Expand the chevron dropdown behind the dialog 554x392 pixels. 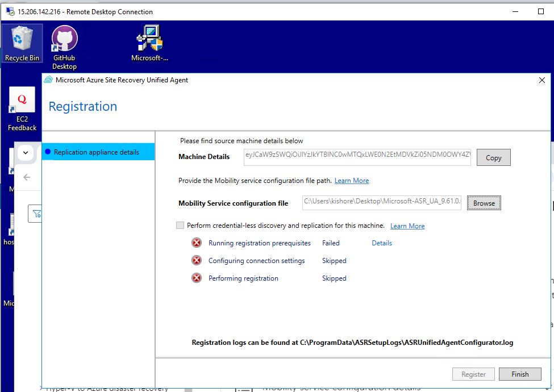25,152
